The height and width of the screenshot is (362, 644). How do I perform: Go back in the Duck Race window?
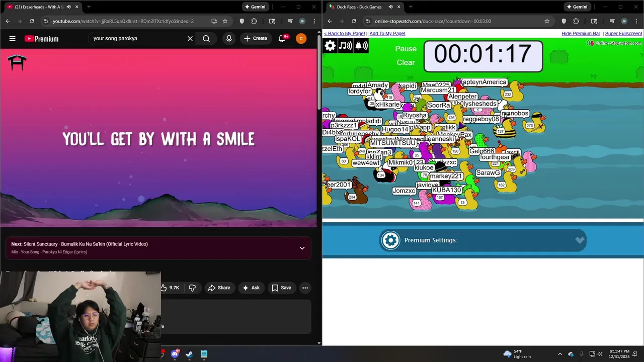tap(330, 21)
